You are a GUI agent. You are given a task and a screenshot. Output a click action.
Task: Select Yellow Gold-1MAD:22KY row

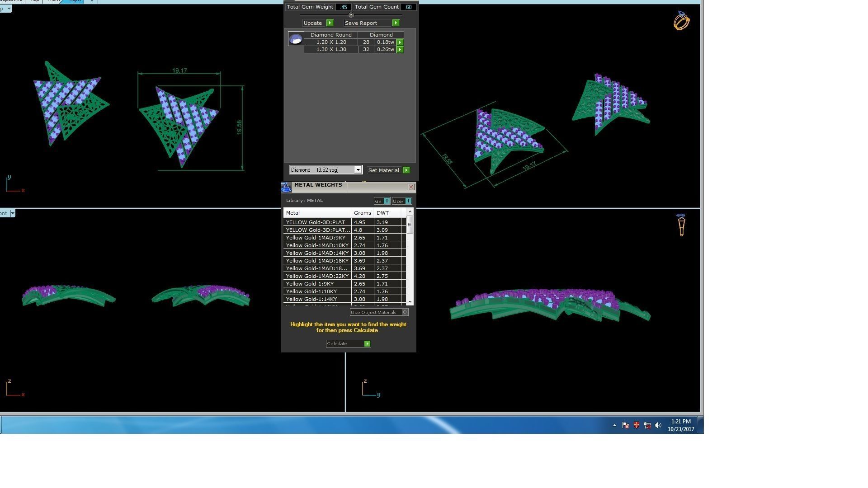[344, 276]
